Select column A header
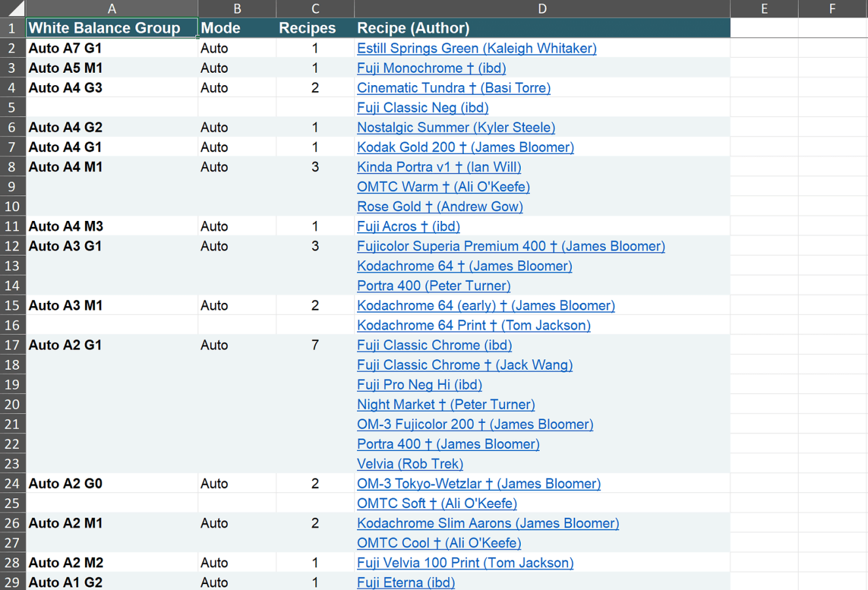The image size is (868, 590). tap(112, 9)
